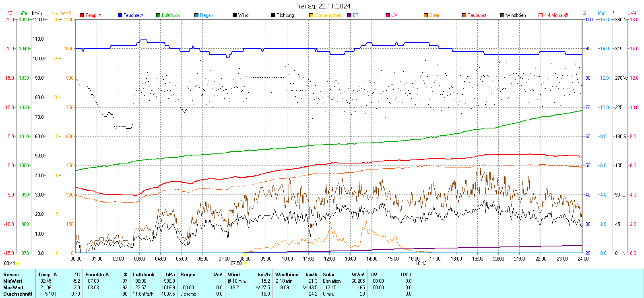This screenshot has width=644, height=298.
Task: Click the yellow Sonnenschein legend square
Action: coord(311,15)
